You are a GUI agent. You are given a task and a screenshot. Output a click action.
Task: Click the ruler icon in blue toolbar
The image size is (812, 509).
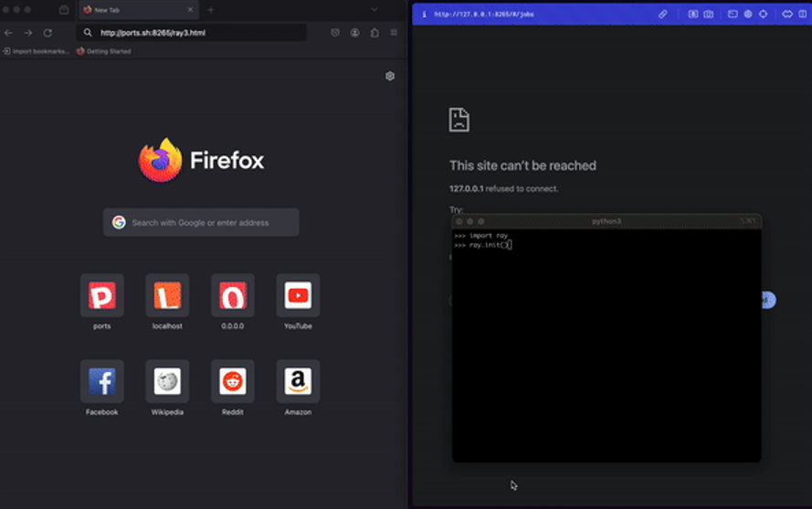(x=663, y=14)
